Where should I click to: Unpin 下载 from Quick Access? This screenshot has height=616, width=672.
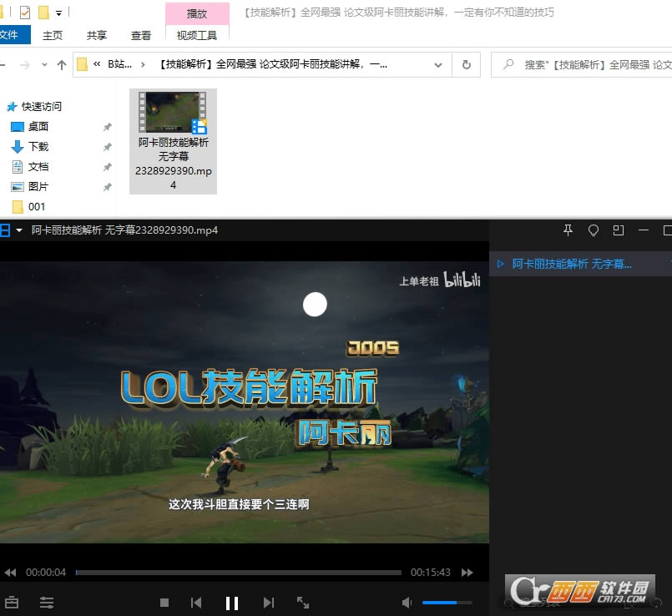[x=107, y=147]
